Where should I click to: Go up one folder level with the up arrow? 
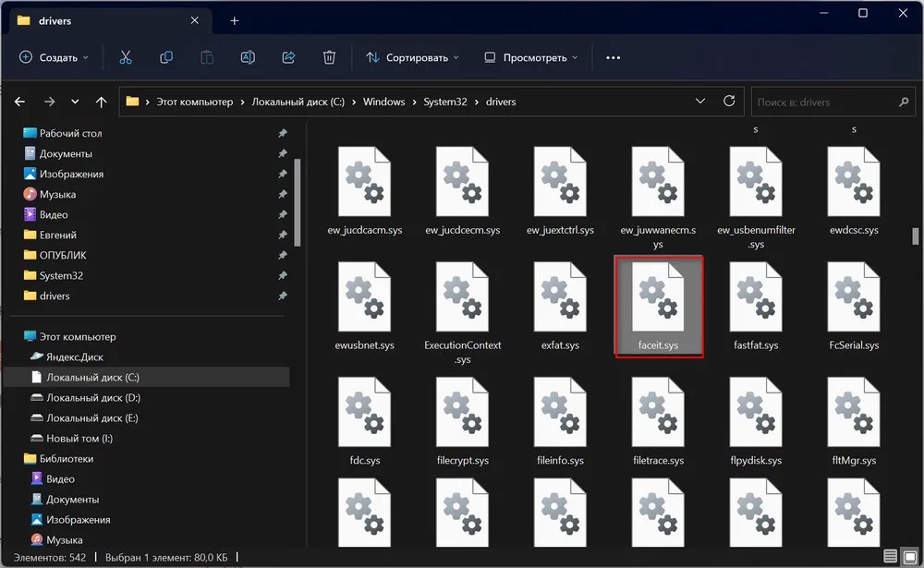[101, 102]
